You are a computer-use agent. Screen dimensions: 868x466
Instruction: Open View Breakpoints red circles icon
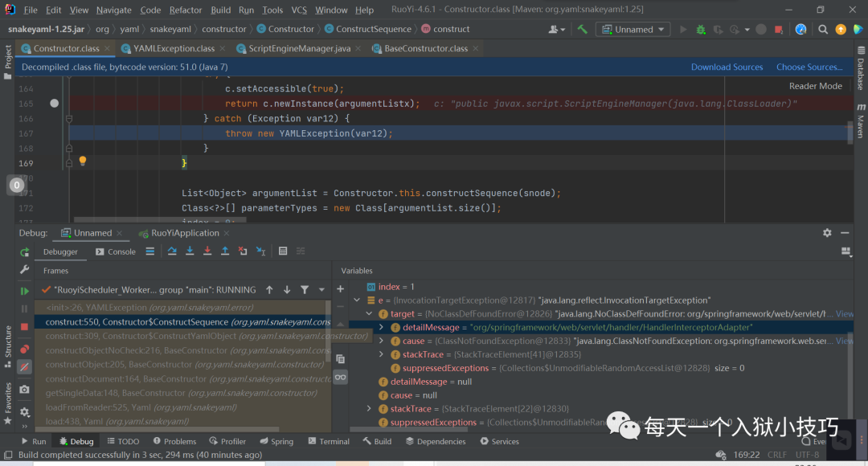tap(24, 349)
